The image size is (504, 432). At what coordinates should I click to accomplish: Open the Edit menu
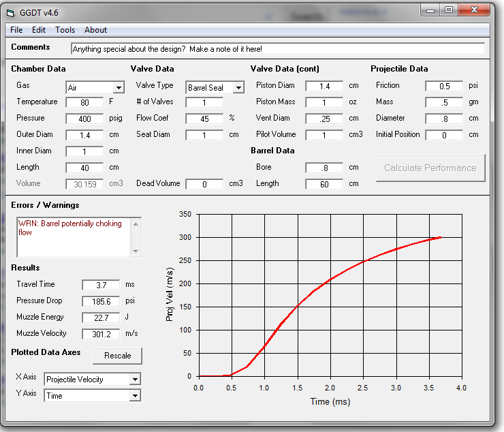(x=39, y=30)
